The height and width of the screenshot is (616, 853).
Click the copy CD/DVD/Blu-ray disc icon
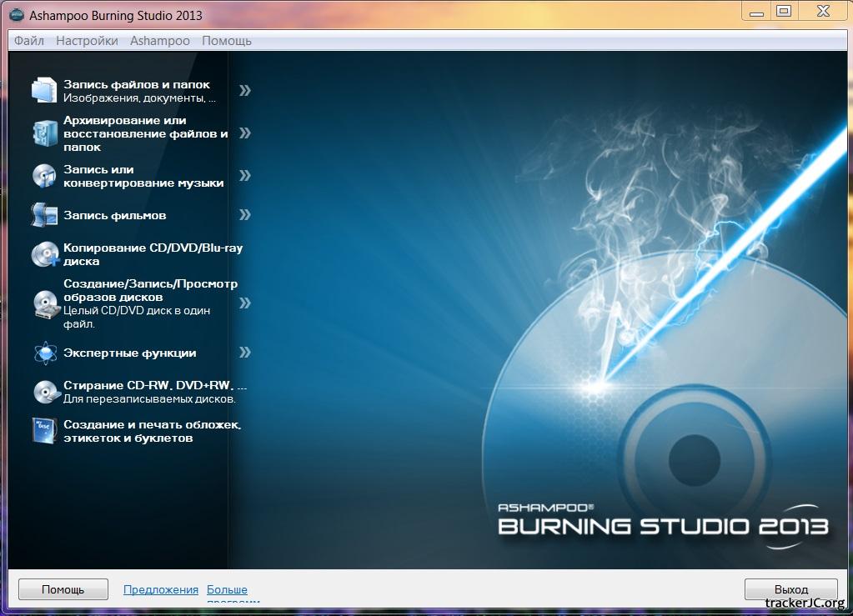pos(43,254)
